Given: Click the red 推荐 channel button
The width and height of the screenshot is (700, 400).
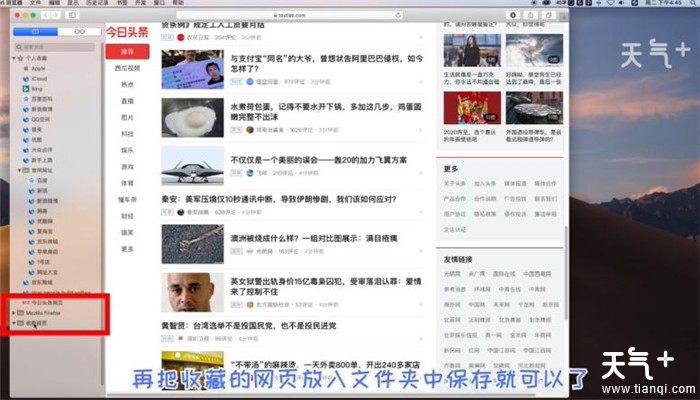Looking at the screenshot, I should pyautogui.click(x=127, y=50).
